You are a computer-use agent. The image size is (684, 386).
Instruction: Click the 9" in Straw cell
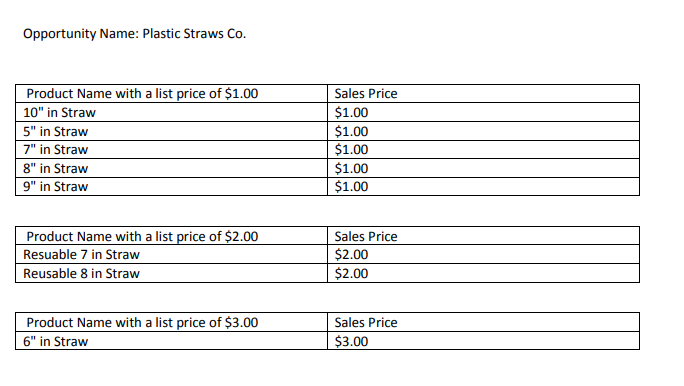pos(171,187)
